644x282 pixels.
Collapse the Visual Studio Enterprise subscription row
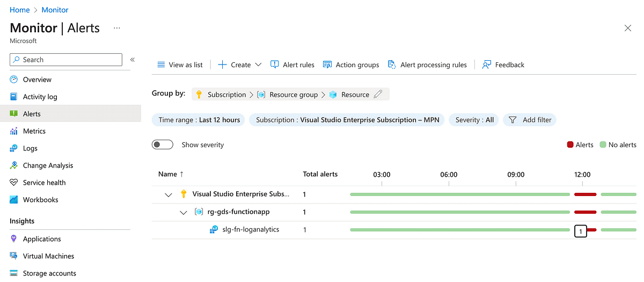(x=169, y=194)
